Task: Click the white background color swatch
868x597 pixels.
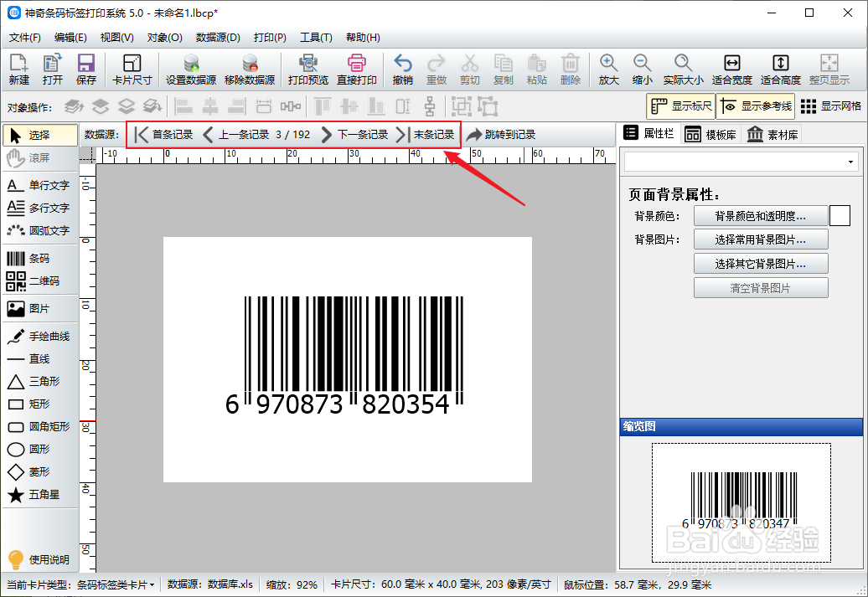Action: coord(840,216)
